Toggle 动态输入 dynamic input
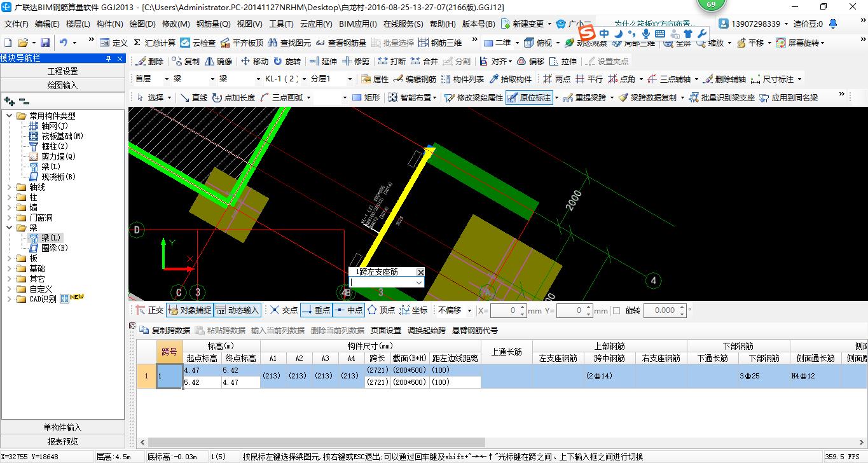Image resolution: width=868 pixels, height=463 pixels. pos(238,310)
